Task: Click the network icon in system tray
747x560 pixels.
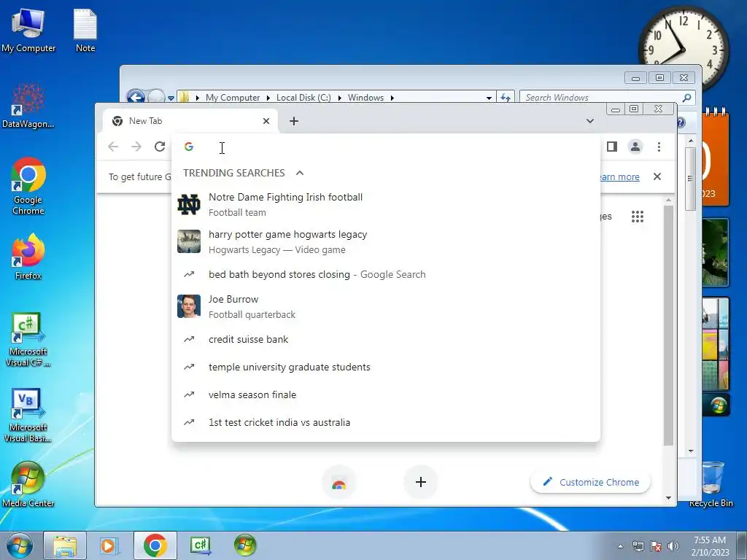Action: pos(638,546)
